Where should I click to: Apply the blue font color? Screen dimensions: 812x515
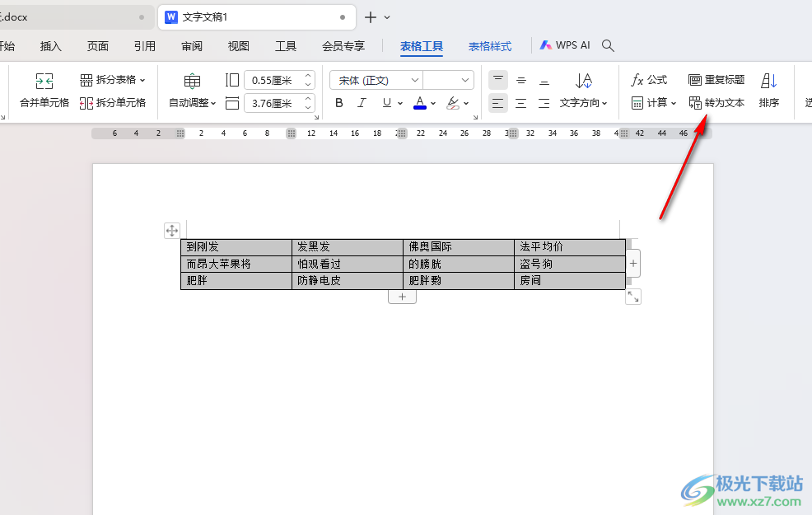(420, 103)
